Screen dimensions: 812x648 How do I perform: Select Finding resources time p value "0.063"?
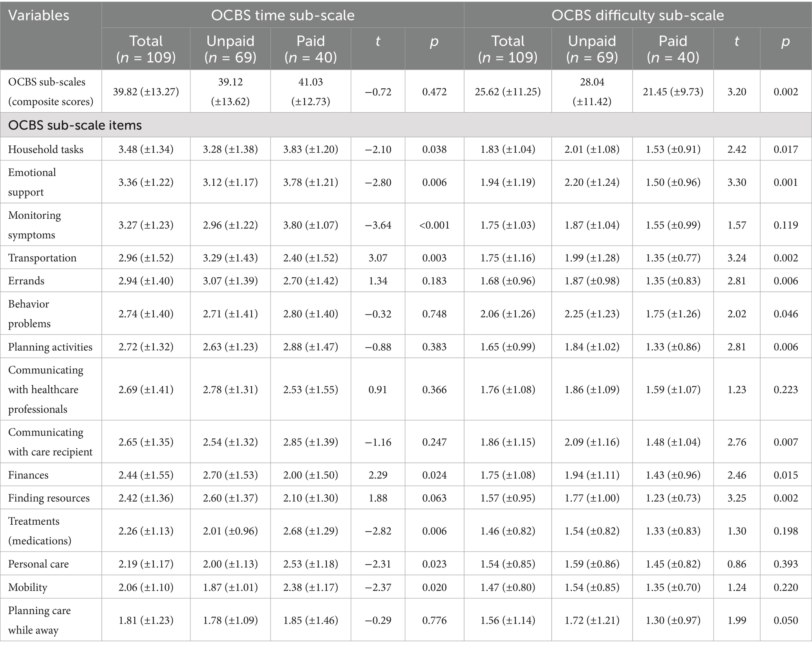(434, 498)
